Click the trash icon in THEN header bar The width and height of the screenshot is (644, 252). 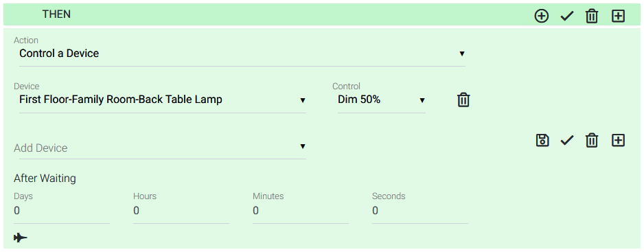[x=591, y=16]
